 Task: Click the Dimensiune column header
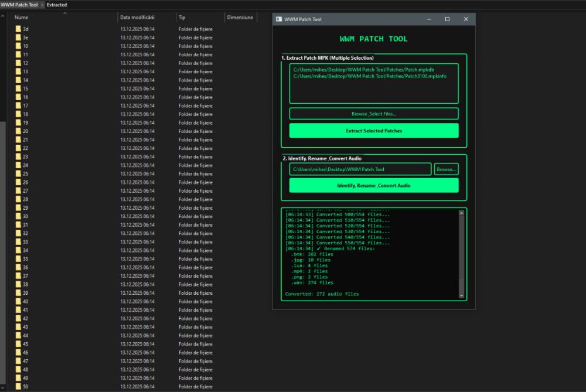[x=240, y=18]
